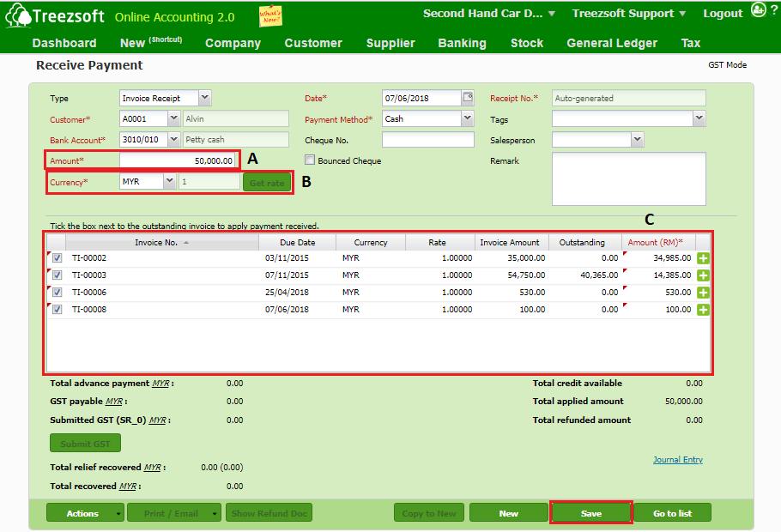Tick the Bounced Cheque checkbox
Viewport: 781px width, 532px height.
[x=310, y=160]
